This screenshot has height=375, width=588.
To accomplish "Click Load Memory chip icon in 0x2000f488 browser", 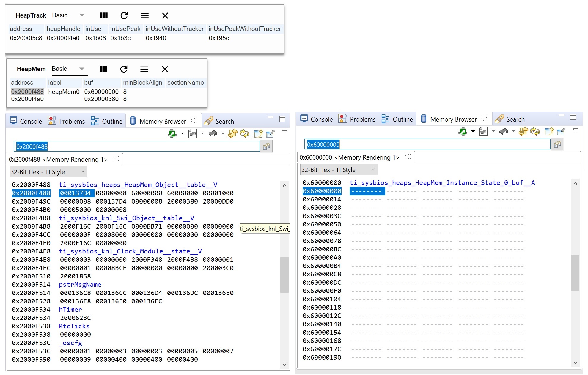I will coord(213,134).
